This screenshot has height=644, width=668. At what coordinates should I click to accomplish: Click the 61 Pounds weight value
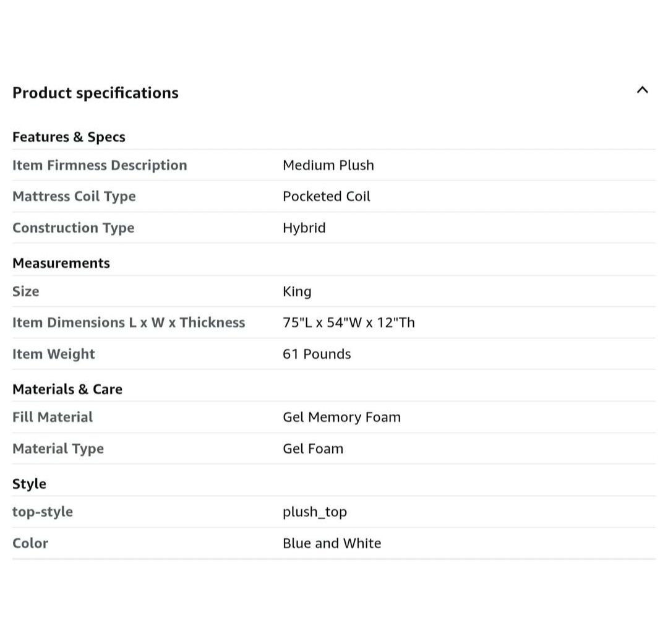coord(317,354)
